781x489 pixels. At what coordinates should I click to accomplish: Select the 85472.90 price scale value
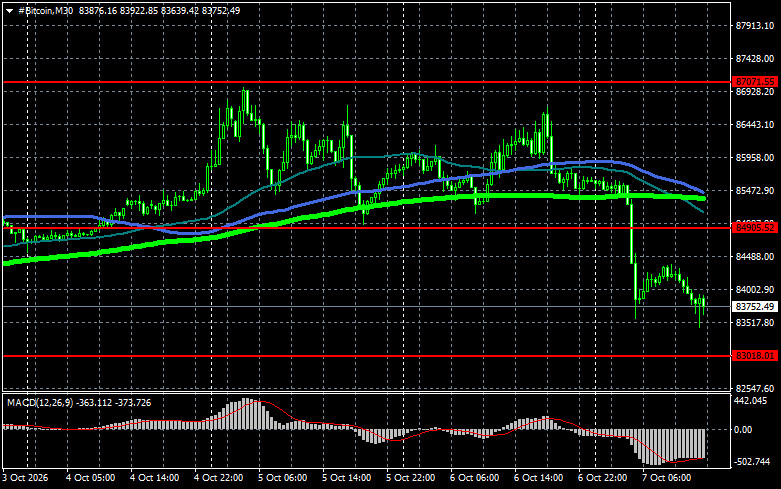click(x=755, y=191)
